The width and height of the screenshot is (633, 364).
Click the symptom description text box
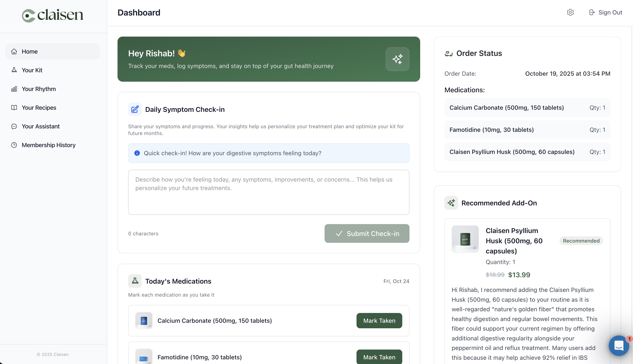268,192
